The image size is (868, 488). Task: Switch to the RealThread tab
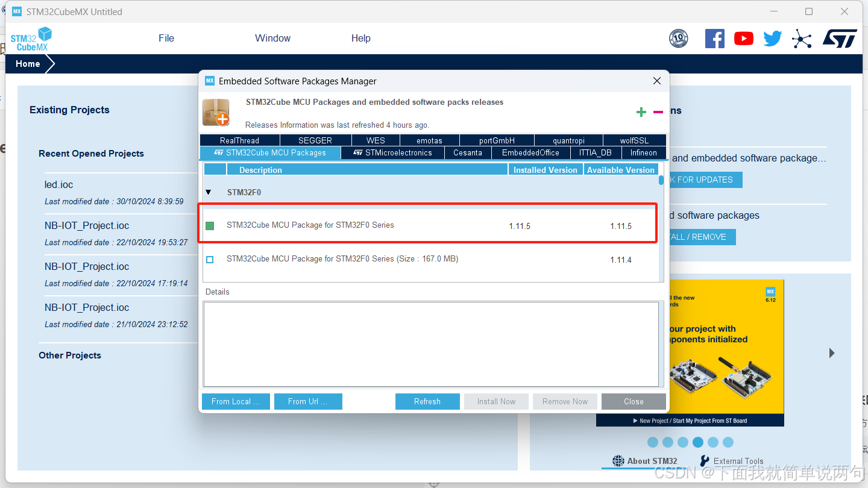(239, 140)
